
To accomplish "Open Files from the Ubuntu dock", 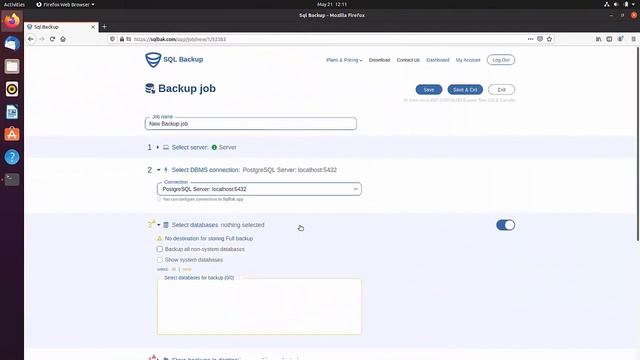I will coord(12,66).
